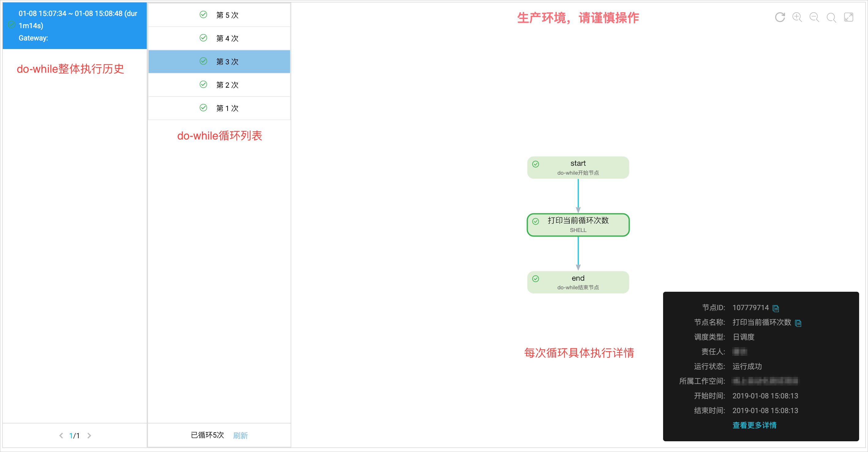Click the refresh canvas icon
The image size is (868, 452).
[780, 17]
